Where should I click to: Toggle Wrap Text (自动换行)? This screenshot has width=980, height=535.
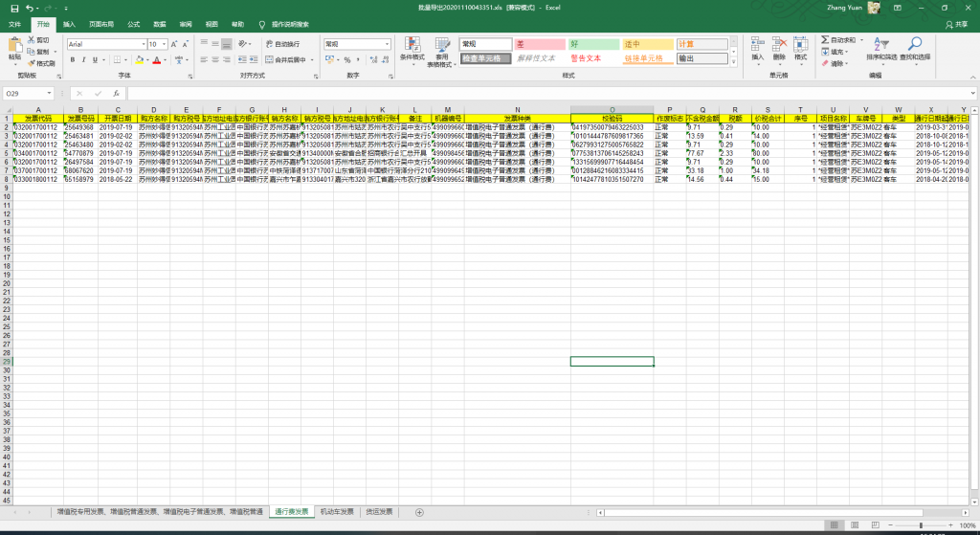282,44
